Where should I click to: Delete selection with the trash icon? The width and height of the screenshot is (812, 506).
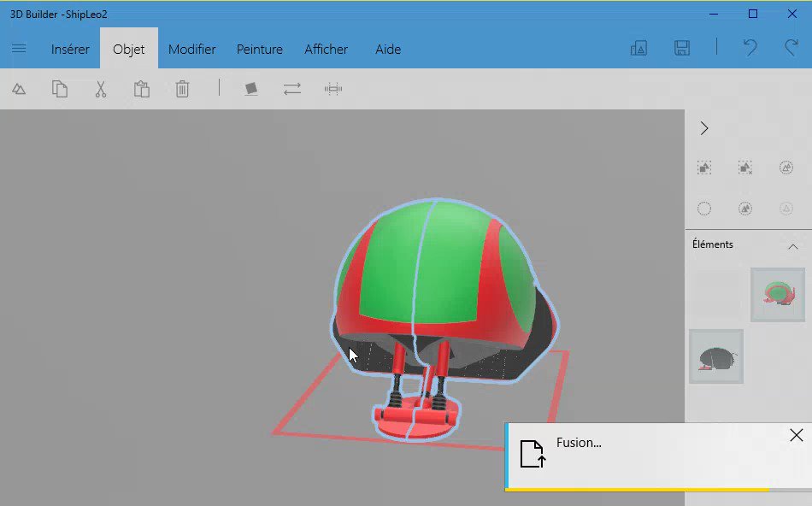(182, 89)
